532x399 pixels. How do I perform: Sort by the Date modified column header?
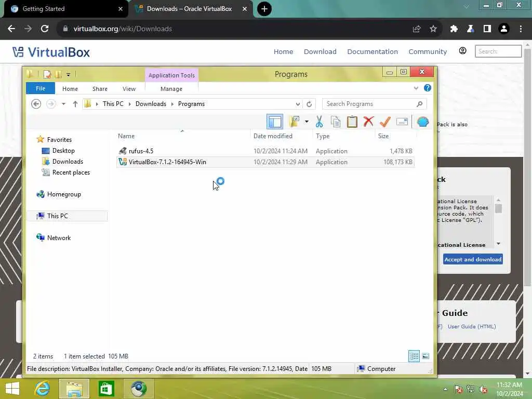(x=273, y=136)
